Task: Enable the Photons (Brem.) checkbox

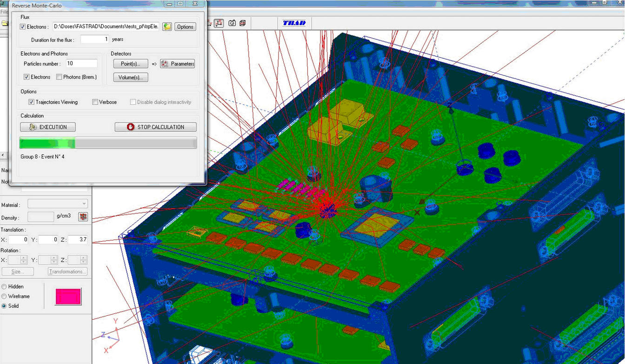Action: tap(59, 77)
